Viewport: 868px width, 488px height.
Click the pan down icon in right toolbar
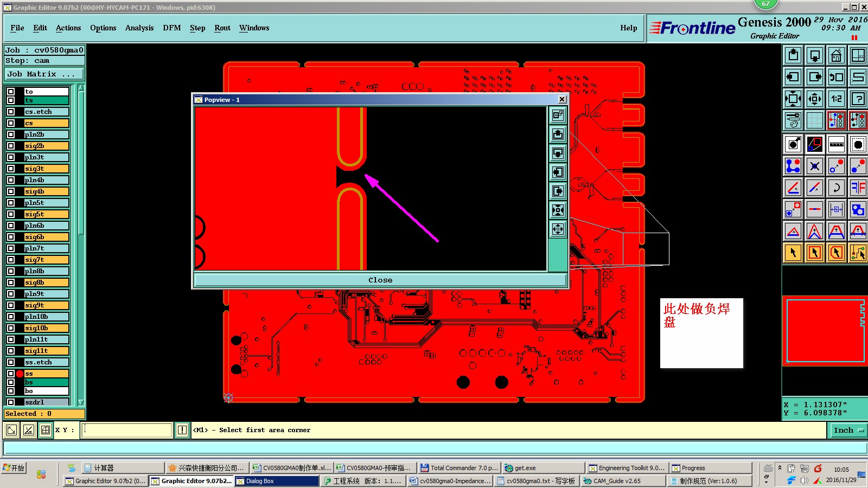tap(815, 55)
